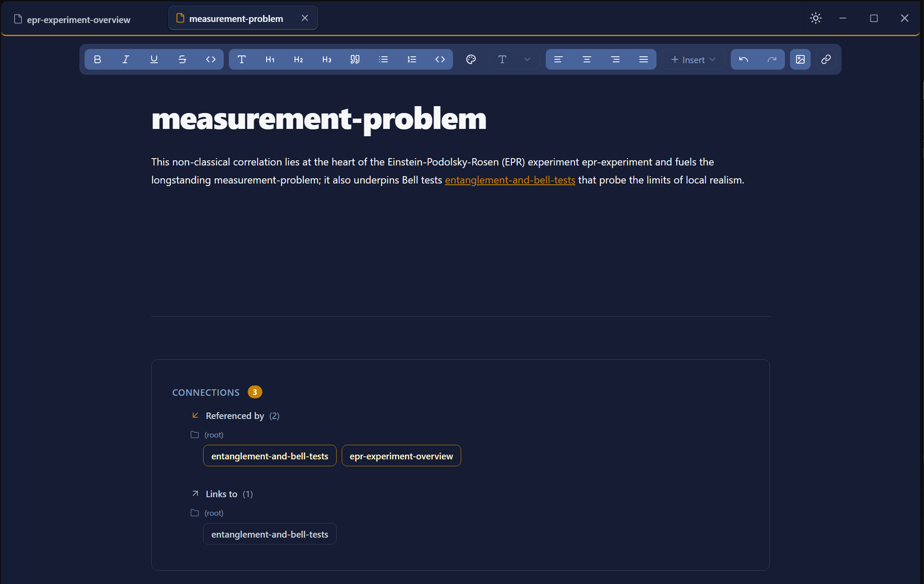Expand the font type dropdown chevron
Screen dimensions: 924x584
point(527,59)
